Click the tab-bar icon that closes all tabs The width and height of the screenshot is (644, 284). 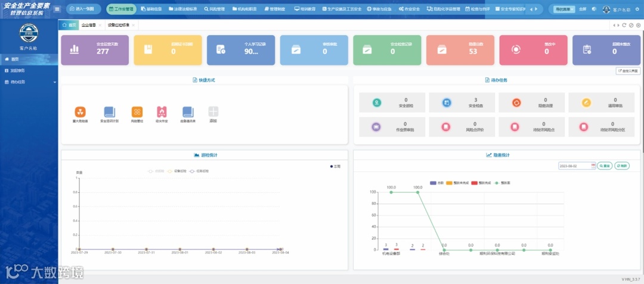tap(638, 25)
